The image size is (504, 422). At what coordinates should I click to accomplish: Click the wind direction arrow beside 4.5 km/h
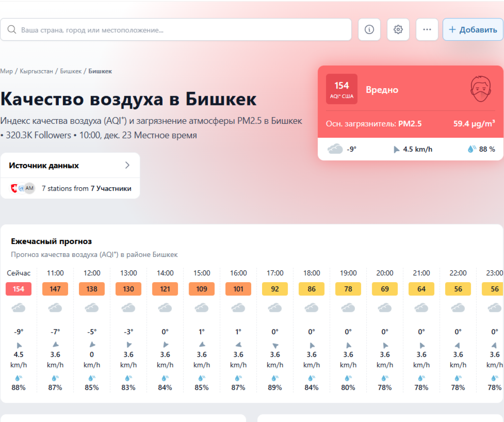click(396, 149)
